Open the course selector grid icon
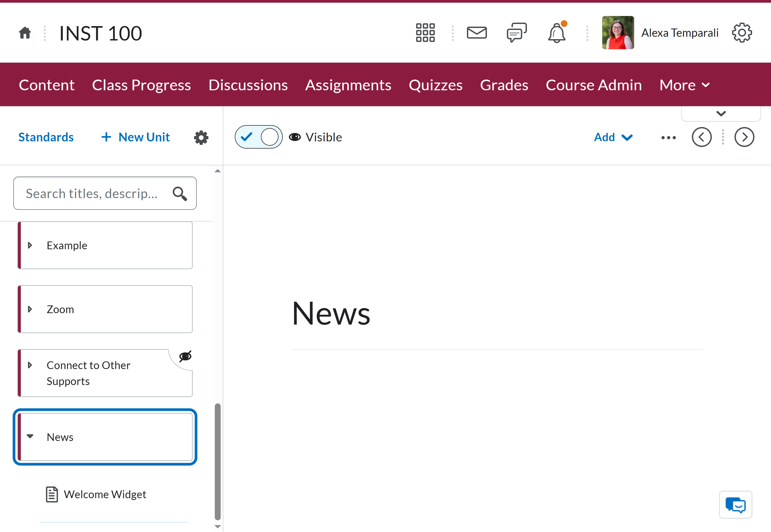The height and width of the screenshot is (532, 771). coord(425,33)
